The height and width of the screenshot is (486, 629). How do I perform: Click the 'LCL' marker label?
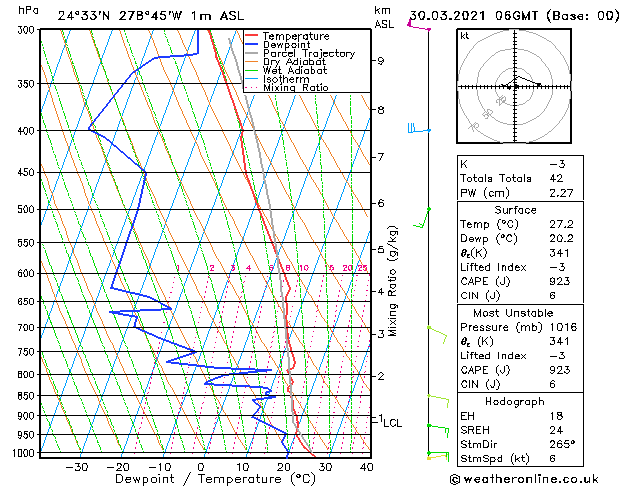(x=393, y=423)
